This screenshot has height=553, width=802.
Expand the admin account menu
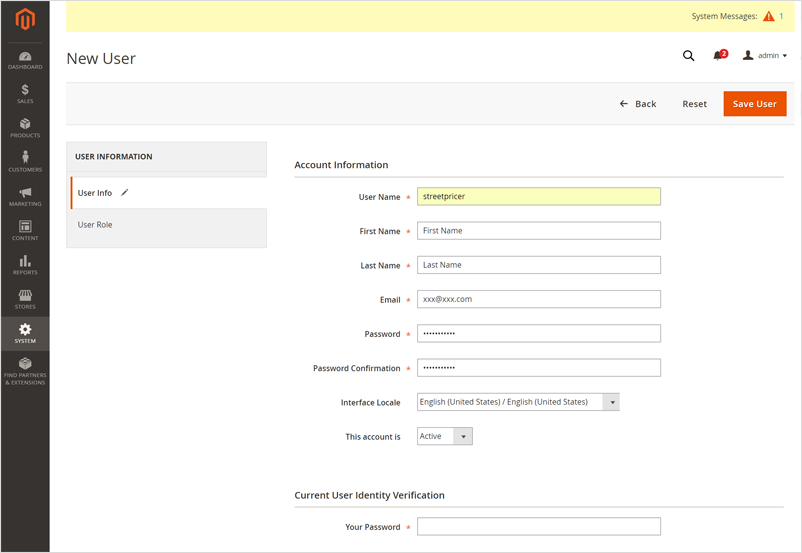click(766, 56)
